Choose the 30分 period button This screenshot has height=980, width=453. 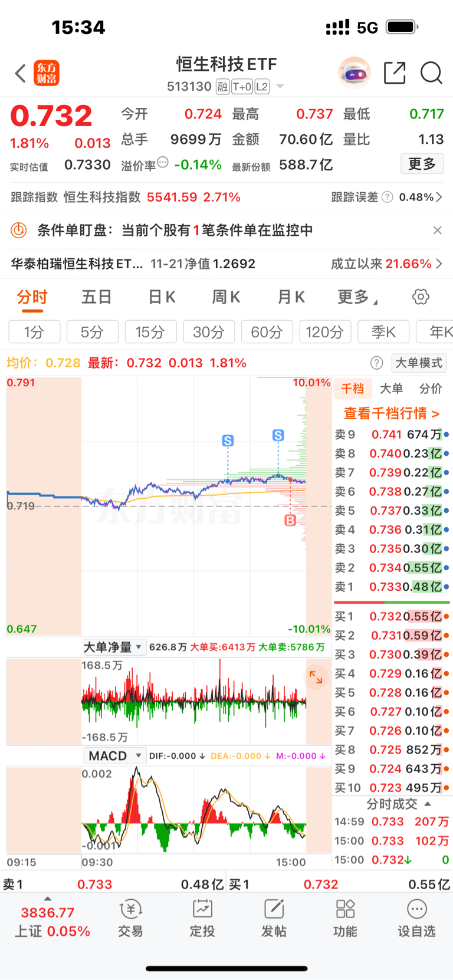pos(209,332)
